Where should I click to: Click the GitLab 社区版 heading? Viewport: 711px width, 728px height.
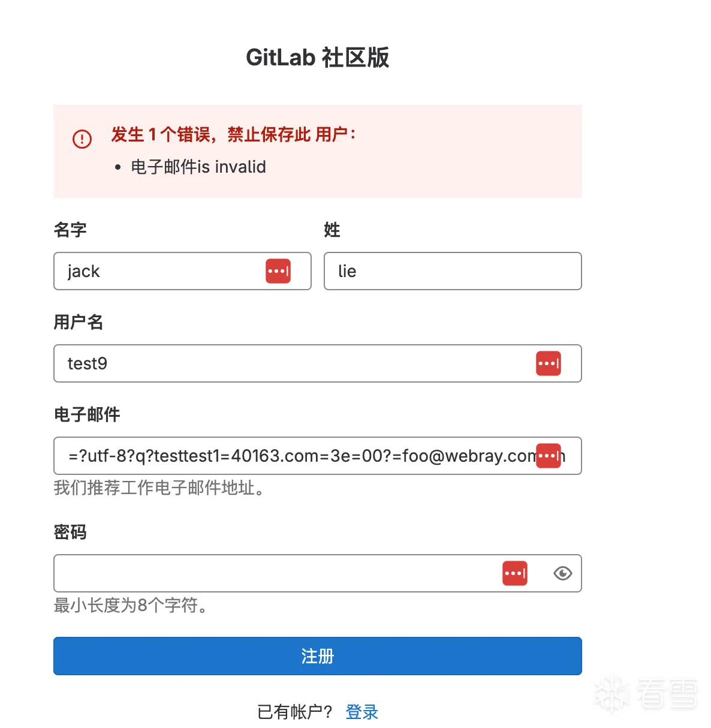tap(317, 58)
